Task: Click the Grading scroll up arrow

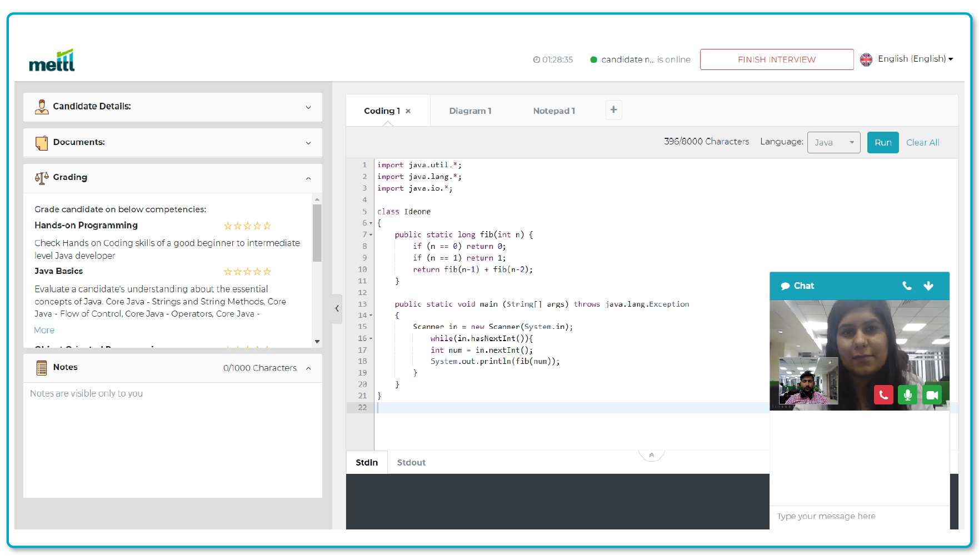Action: point(317,199)
